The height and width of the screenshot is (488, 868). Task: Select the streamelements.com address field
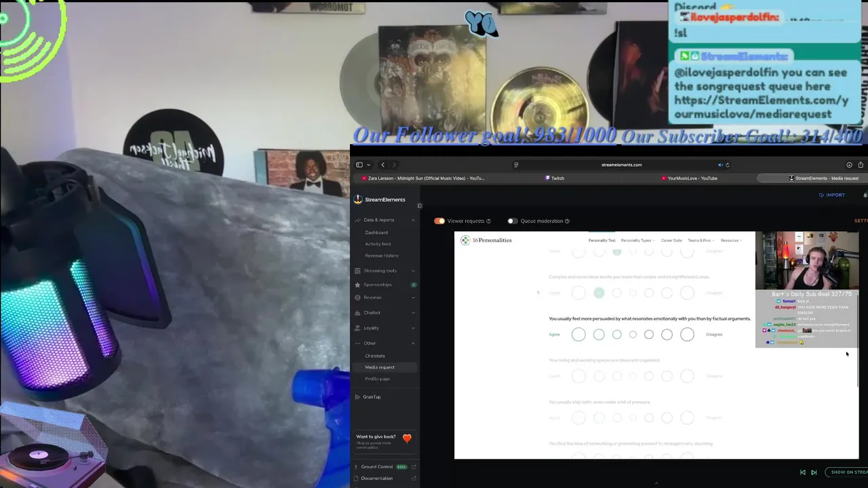pyautogui.click(x=621, y=165)
